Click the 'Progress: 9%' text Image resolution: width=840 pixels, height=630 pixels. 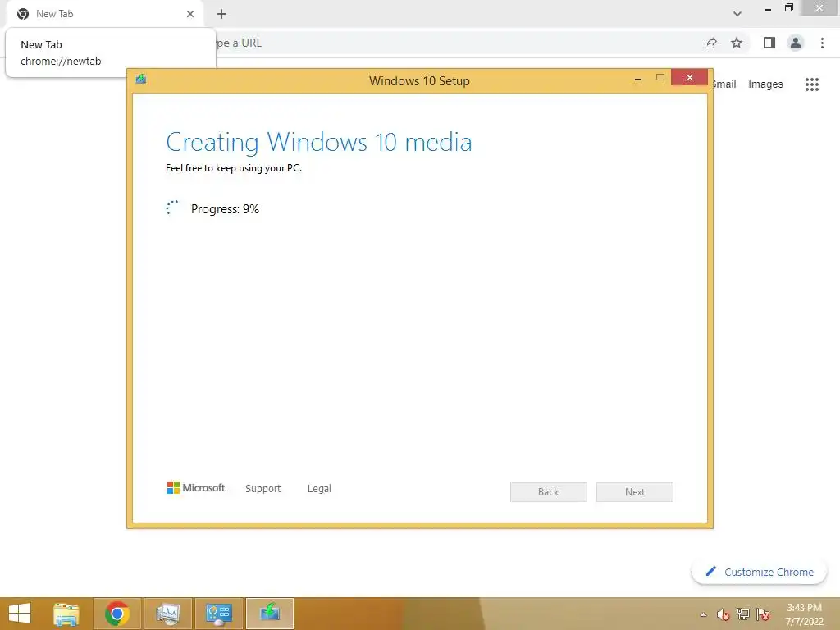coord(225,209)
